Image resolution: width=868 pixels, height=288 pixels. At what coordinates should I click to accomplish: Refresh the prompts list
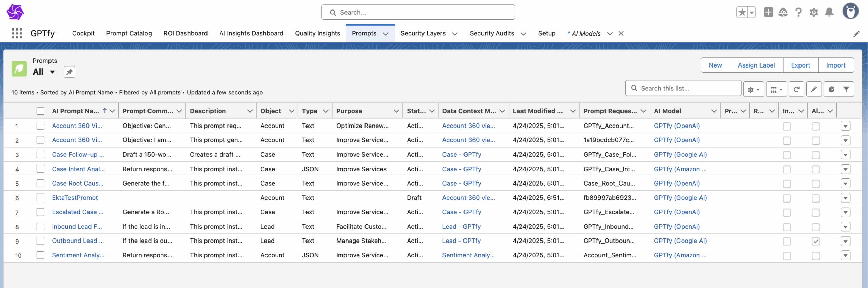(x=796, y=89)
